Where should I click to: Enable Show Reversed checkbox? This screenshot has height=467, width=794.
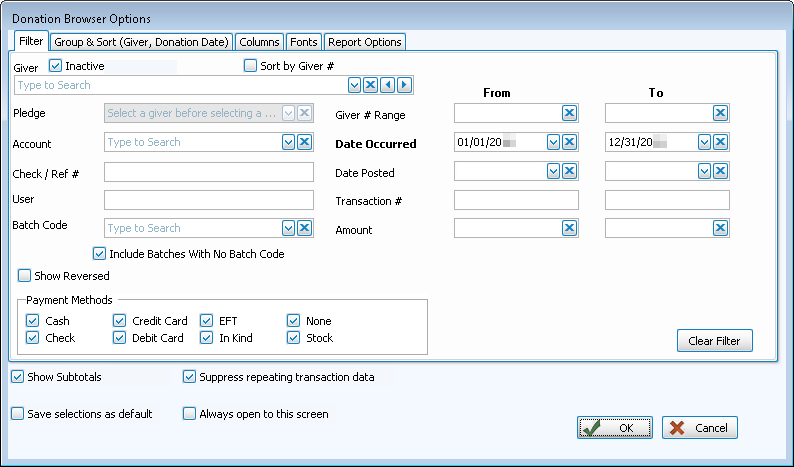tap(25, 276)
